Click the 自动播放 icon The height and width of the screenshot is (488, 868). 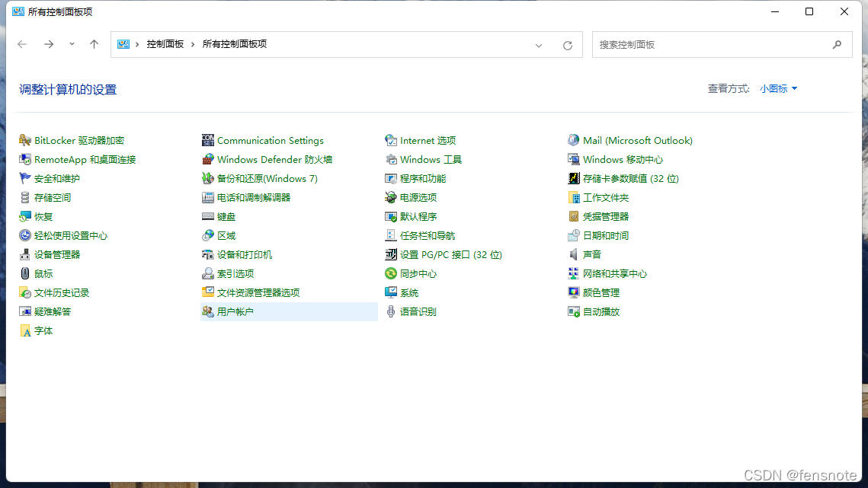(574, 311)
